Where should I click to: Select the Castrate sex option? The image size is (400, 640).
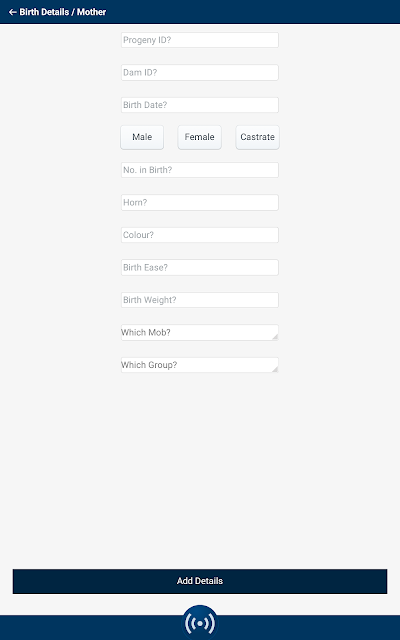[258, 137]
